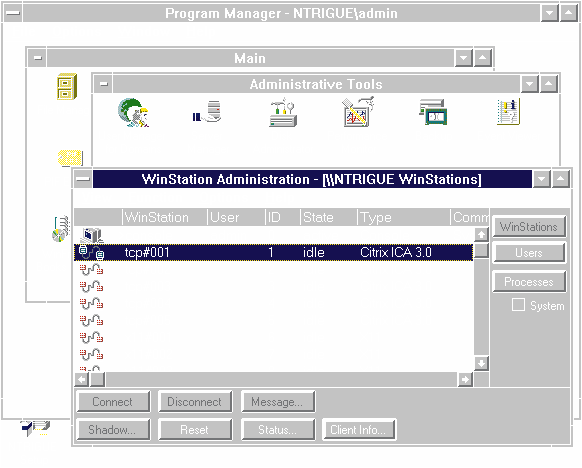
Task: Click the horizontal scroll left arrow
Action: coord(82,379)
